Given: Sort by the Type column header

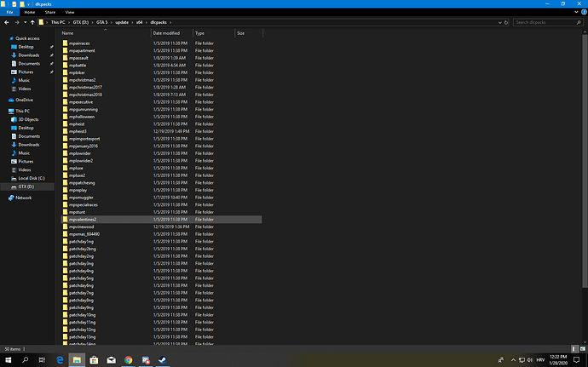Looking at the screenshot, I should click(x=214, y=33).
